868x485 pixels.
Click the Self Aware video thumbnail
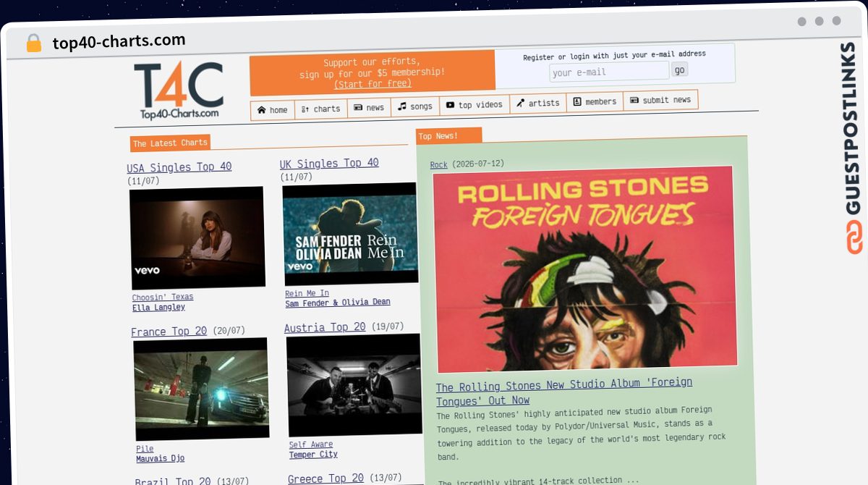[x=354, y=385]
